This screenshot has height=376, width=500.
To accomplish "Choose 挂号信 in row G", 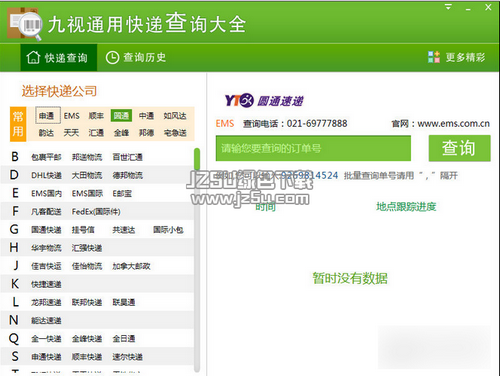I will point(83,230).
